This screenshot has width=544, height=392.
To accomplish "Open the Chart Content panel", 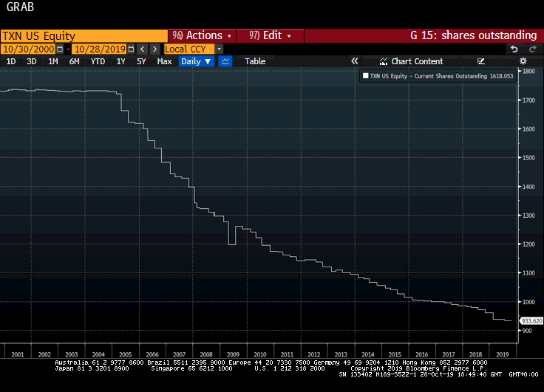I will [x=412, y=61].
